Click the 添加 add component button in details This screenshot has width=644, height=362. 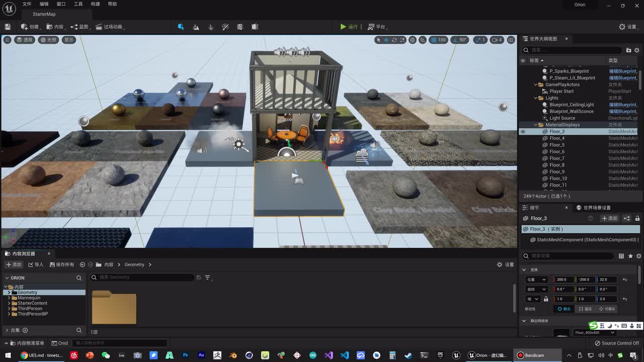click(x=610, y=218)
